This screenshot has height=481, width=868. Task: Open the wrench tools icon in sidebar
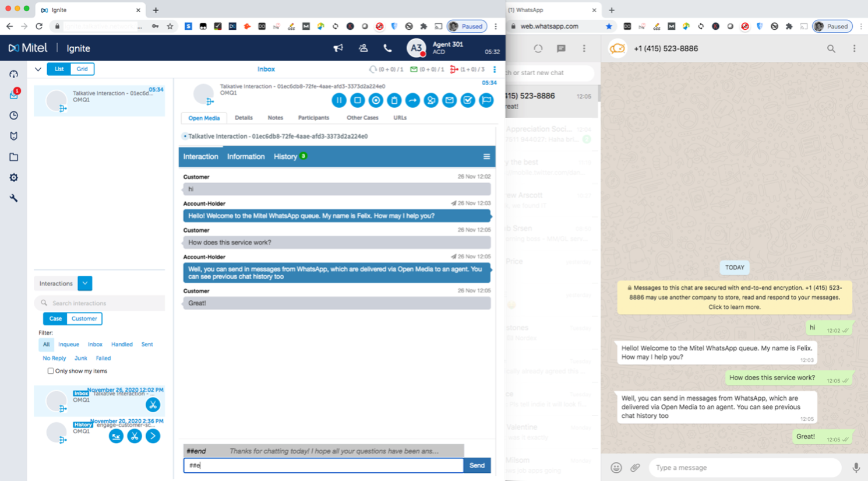click(x=13, y=198)
